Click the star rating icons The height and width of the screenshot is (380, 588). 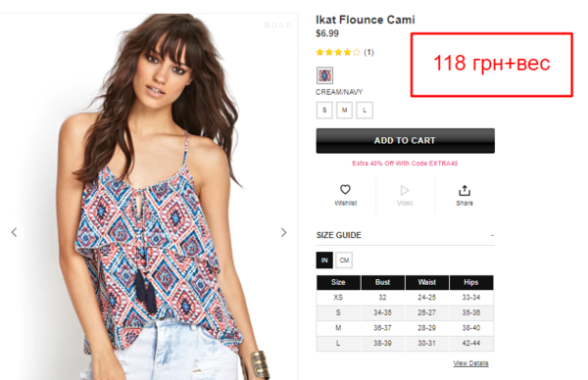[338, 52]
